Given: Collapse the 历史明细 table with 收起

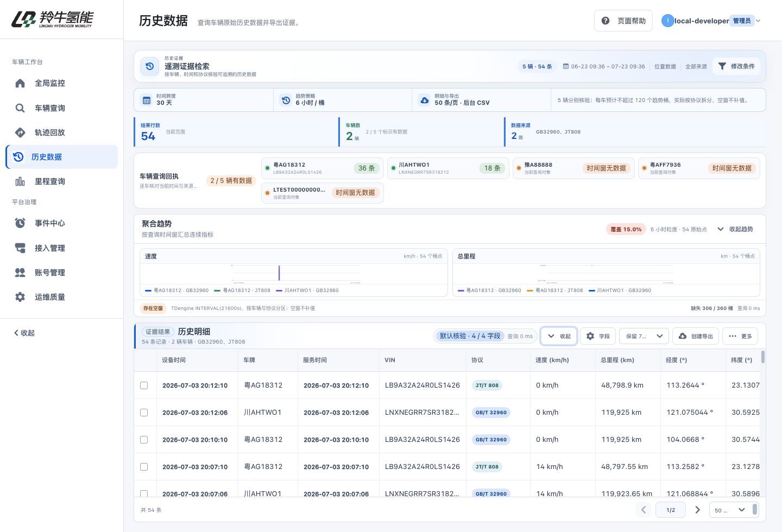Looking at the screenshot, I should click(559, 336).
